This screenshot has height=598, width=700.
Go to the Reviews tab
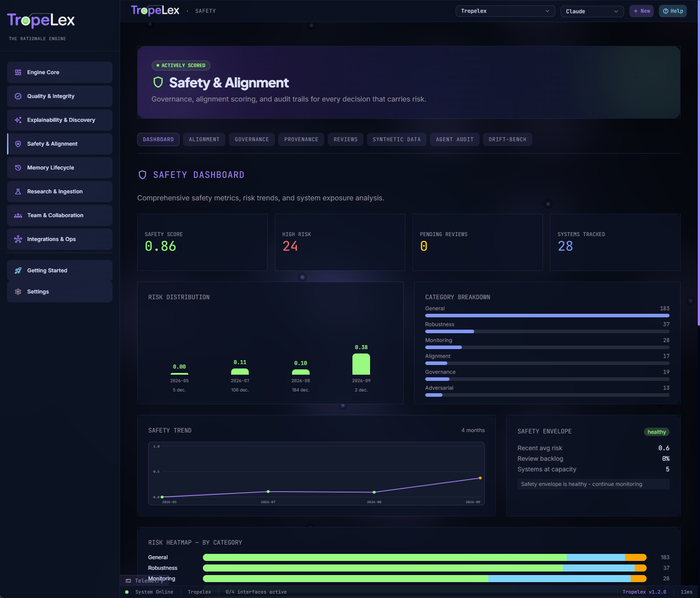point(345,139)
